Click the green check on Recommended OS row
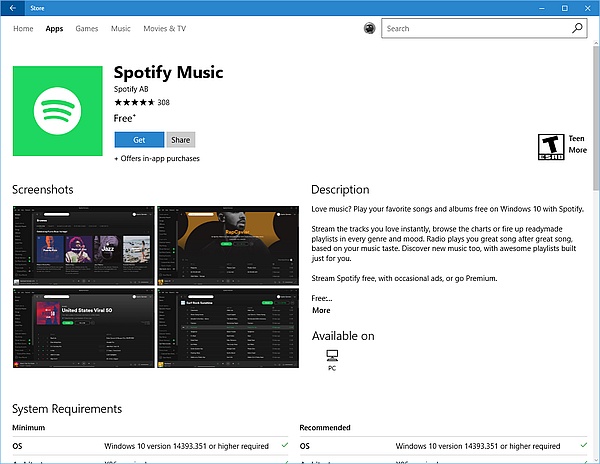The image size is (600, 464). pyautogui.click(x=583, y=445)
